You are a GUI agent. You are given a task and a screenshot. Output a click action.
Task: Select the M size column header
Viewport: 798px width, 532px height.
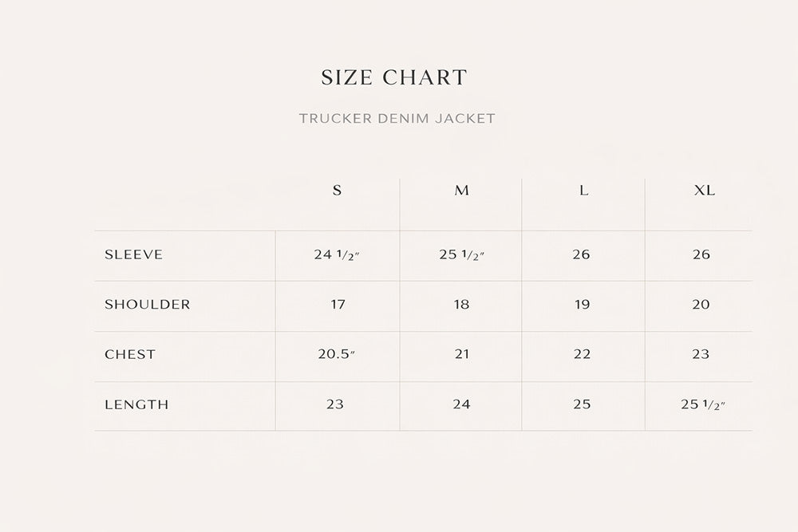coord(462,191)
